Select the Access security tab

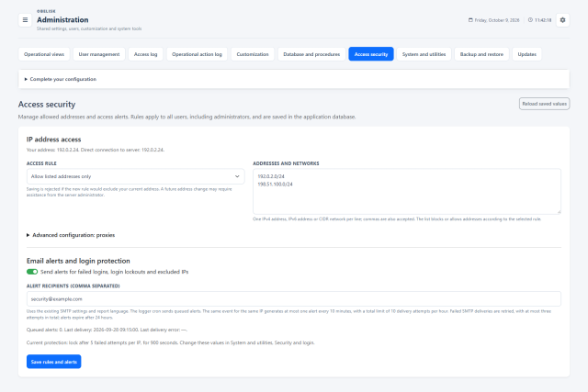[371, 54]
